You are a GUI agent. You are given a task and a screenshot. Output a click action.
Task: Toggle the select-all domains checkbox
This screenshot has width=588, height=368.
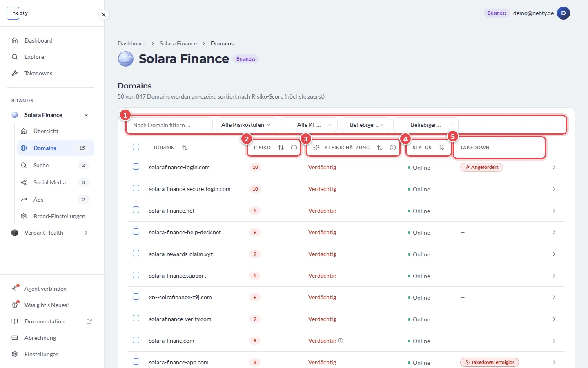(136, 147)
